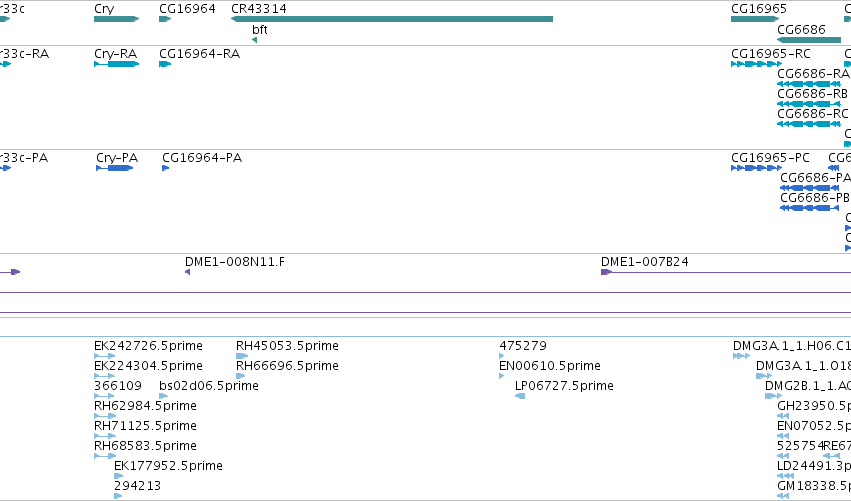
Task: Click the Cry-RA transcript glyph
Action: [116, 64]
